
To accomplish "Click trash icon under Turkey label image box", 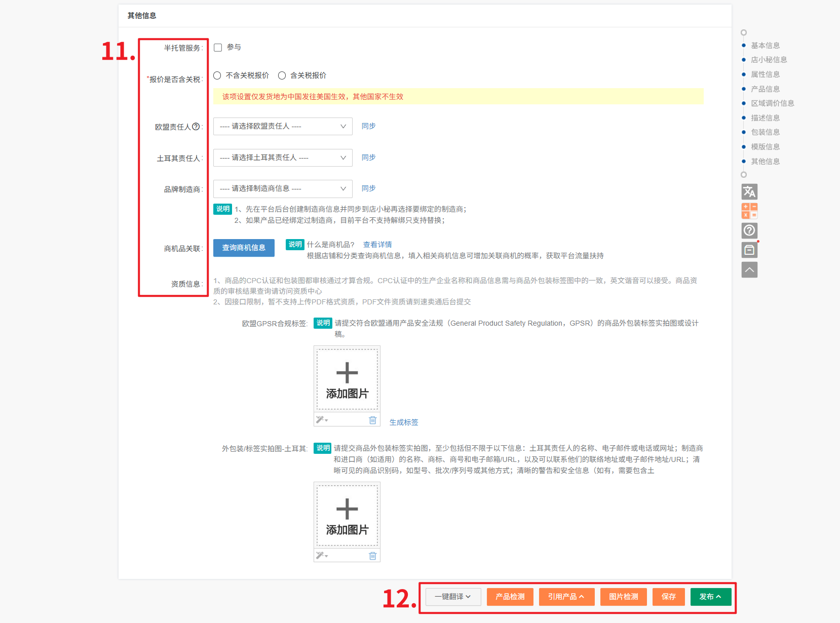I will coord(372,556).
